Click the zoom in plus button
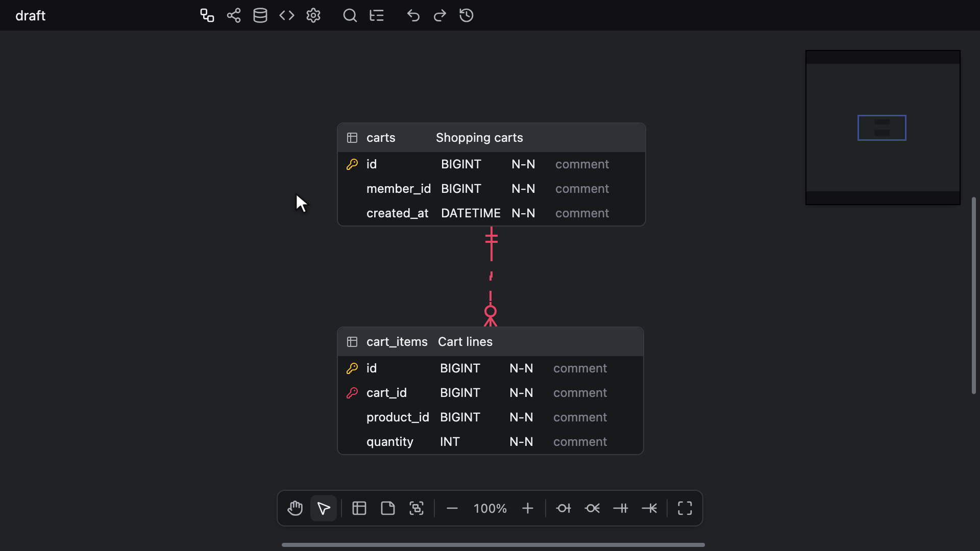The image size is (980, 551). pos(528,508)
